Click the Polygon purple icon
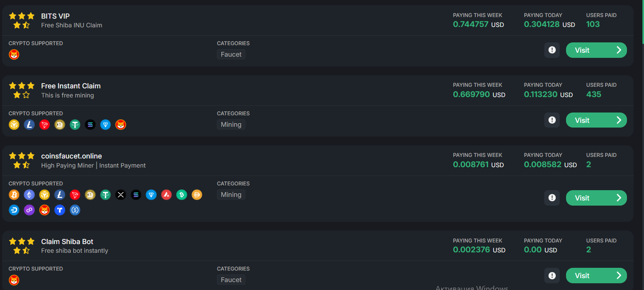The width and height of the screenshot is (644, 290). [29, 210]
